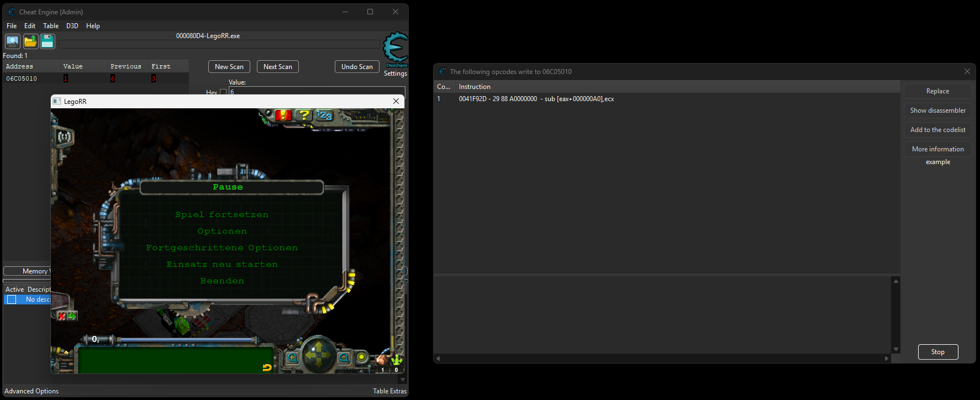Open the D3D menu in Cheat Engine

tap(72, 26)
